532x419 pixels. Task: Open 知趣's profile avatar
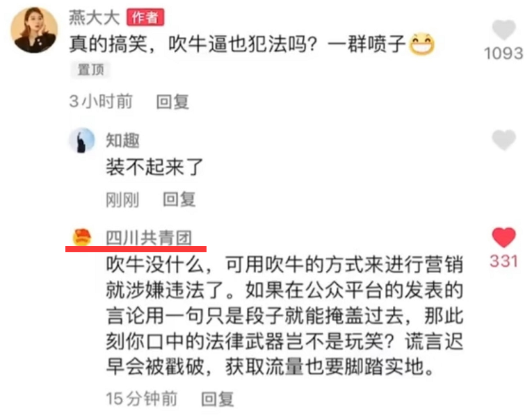click(x=82, y=140)
